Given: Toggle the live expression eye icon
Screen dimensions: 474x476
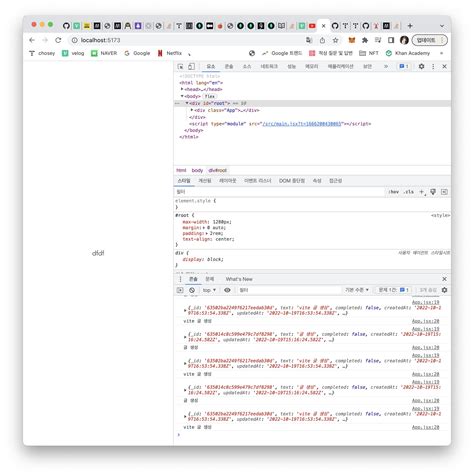Looking at the screenshot, I should pyautogui.click(x=227, y=290).
